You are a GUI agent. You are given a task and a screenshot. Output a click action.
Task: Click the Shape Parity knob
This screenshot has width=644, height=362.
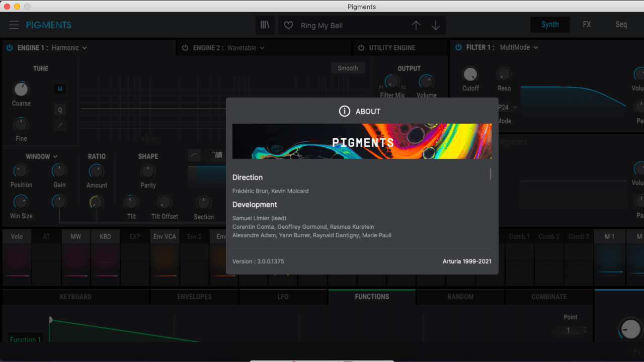tap(147, 171)
